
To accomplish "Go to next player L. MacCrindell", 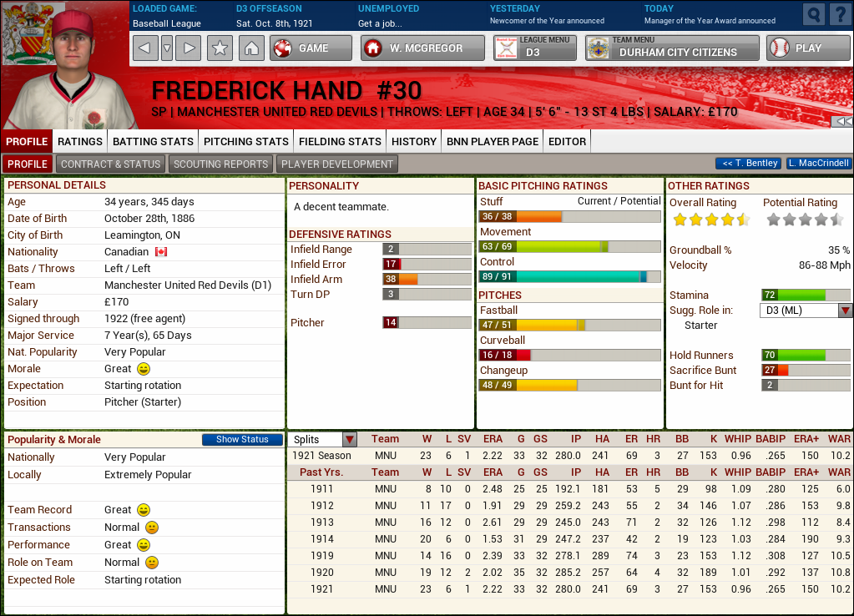I will [818, 163].
